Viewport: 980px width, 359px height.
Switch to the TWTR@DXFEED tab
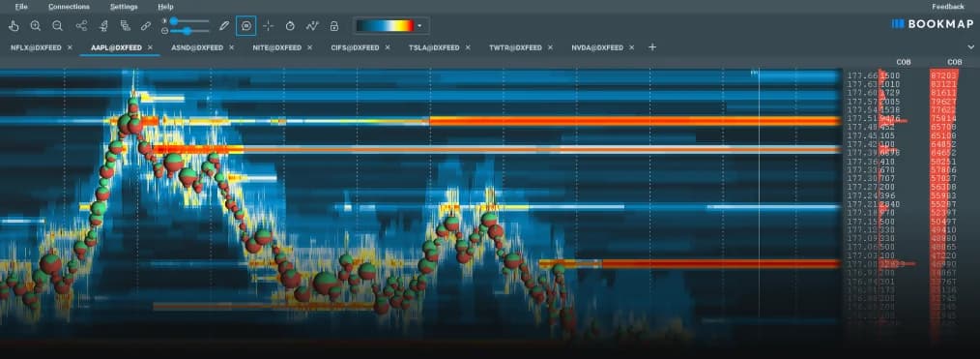[x=515, y=47]
